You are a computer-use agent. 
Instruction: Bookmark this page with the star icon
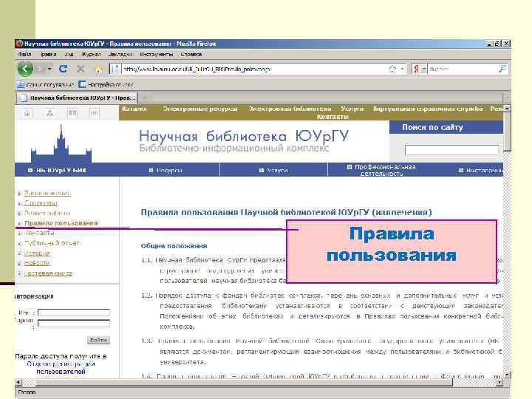pyautogui.click(x=392, y=69)
